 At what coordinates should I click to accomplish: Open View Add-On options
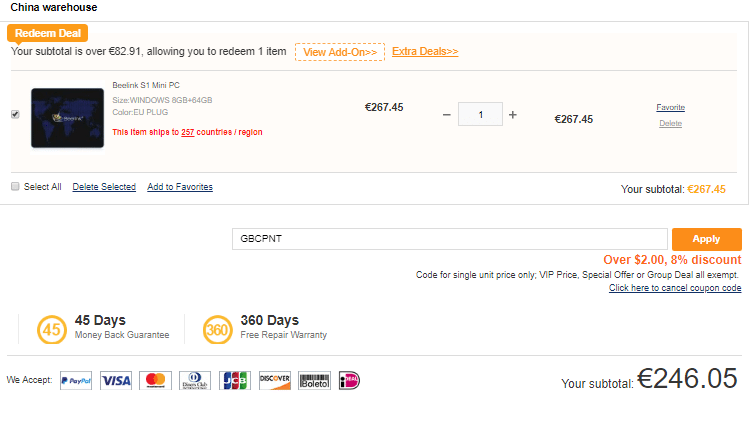[340, 52]
